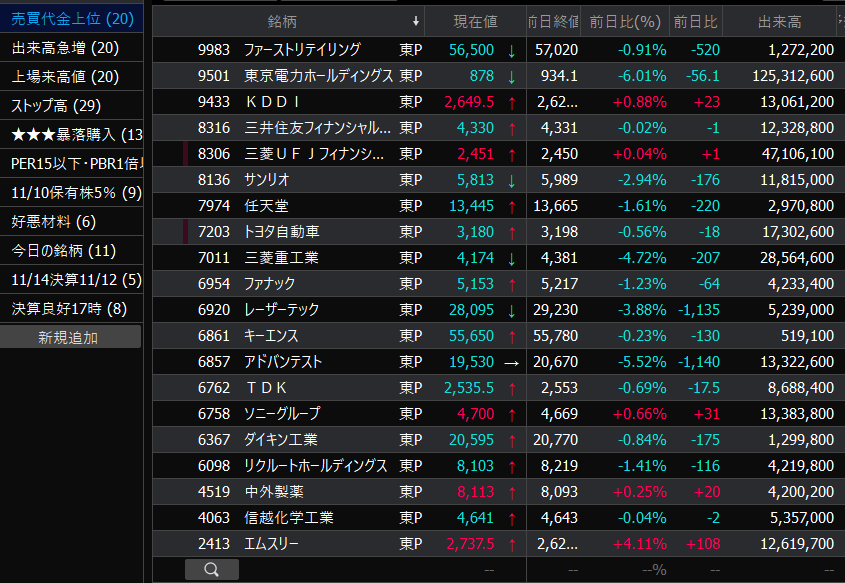
Task: Click the magnifier search button below the list
Action: 212,569
